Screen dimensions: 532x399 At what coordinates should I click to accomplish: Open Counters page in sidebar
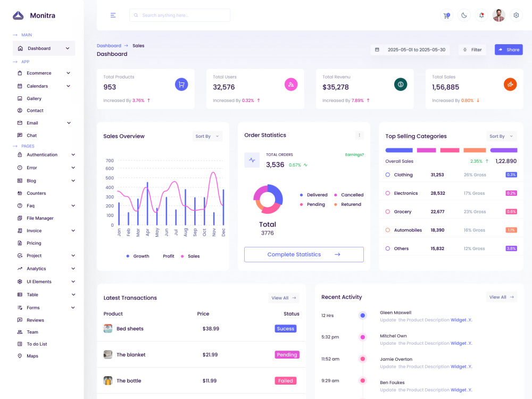coord(36,193)
